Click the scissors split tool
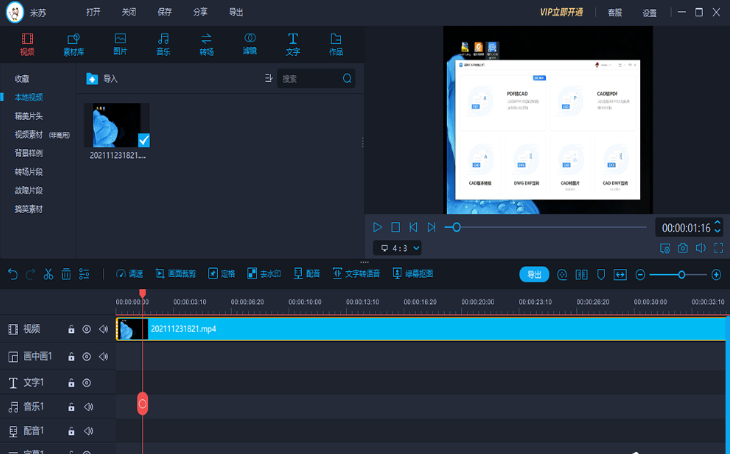Screen dimensions: 730x454 point(48,274)
